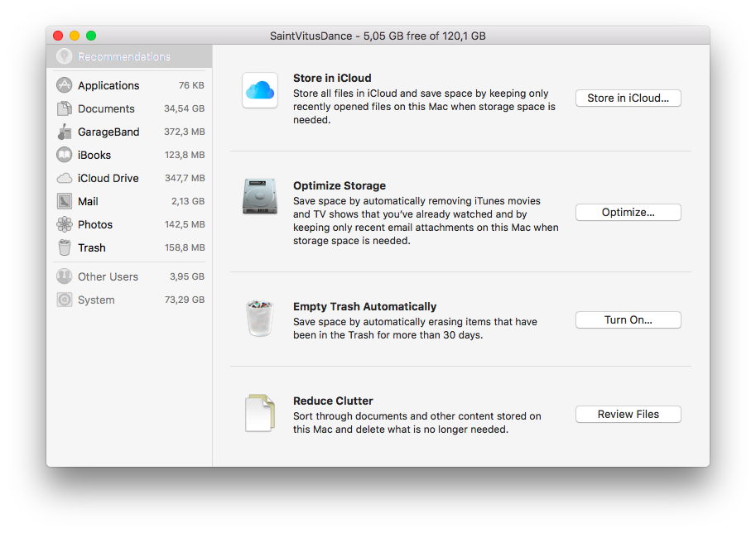756x533 pixels.
Task: Click the GarageBand sidebar icon
Action: tap(64, 132)
